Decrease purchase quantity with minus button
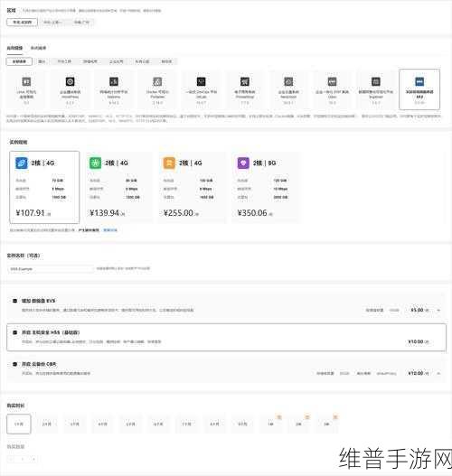The image size is (452, 476). point(11,459)
